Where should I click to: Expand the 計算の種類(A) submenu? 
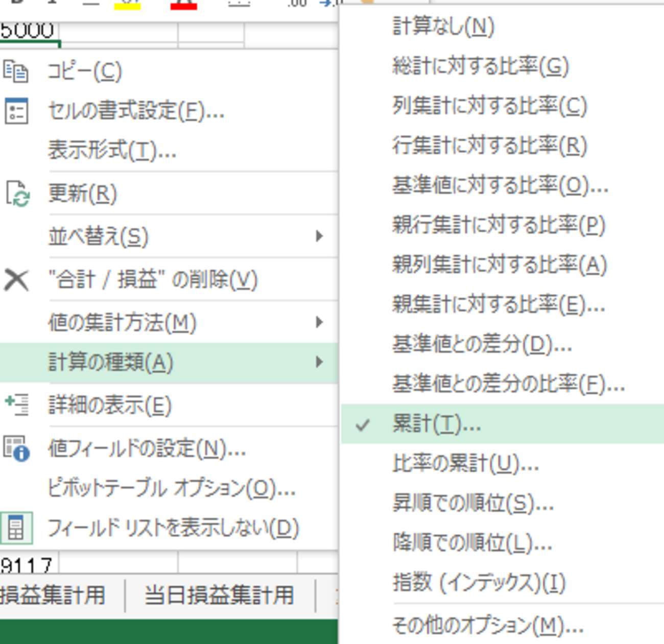169,363
